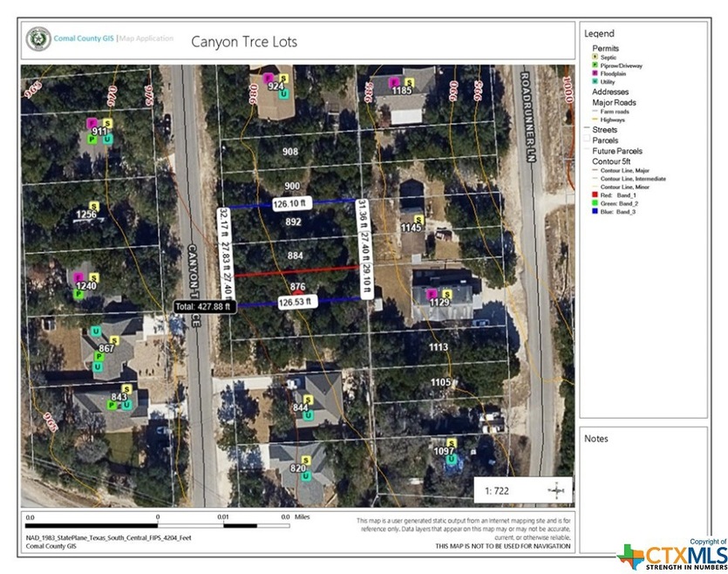The image size is (728, 574).
Task: Click the pink Floodplain marker at 911
Action: 92,123
